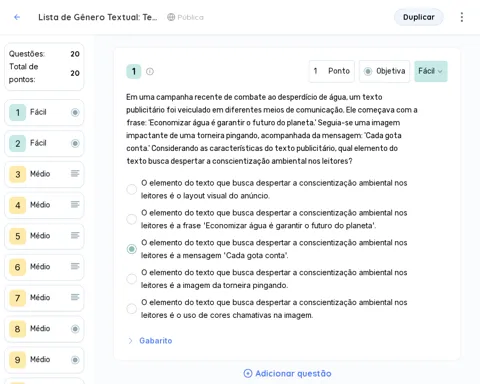Click the essay lines icon in question 4 row
Image resolution: width=480 pixels, height=384 pixels.
click(75, 204)
